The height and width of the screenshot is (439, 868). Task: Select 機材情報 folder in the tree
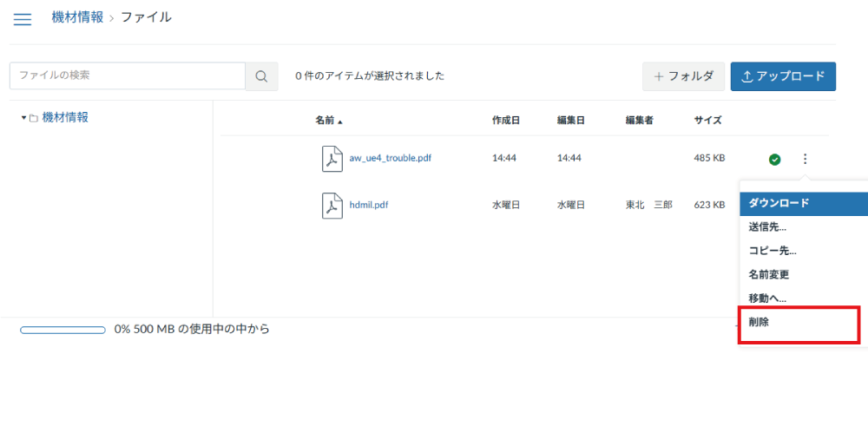click(x=65, y=117)
